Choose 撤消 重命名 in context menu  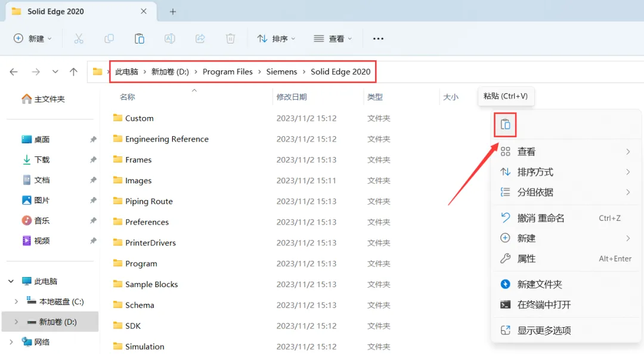coord(565,218)
